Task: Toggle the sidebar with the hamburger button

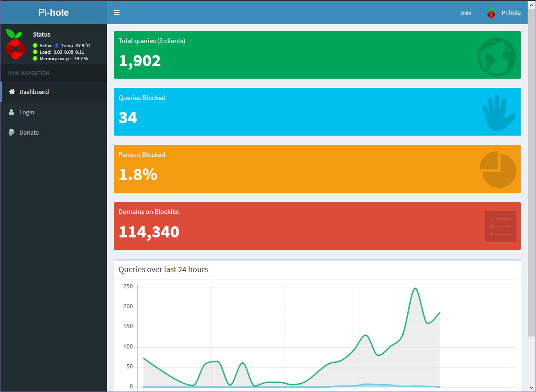Action: pos(117,12)
